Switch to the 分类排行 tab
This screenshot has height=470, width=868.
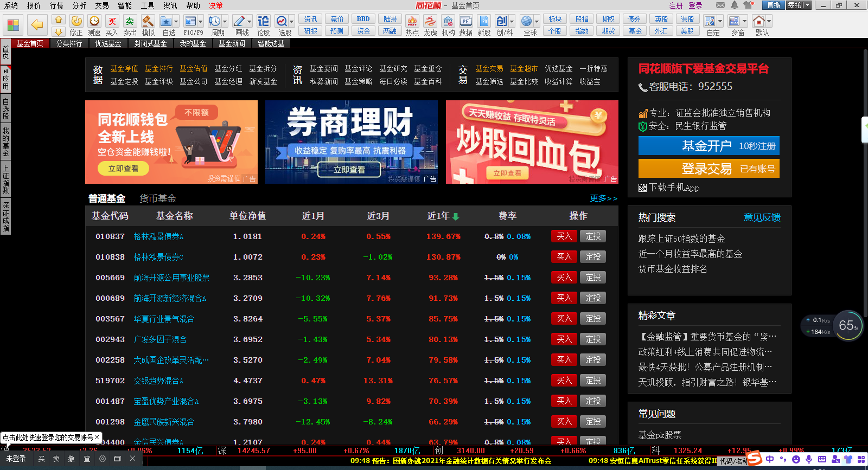point(69,43)
